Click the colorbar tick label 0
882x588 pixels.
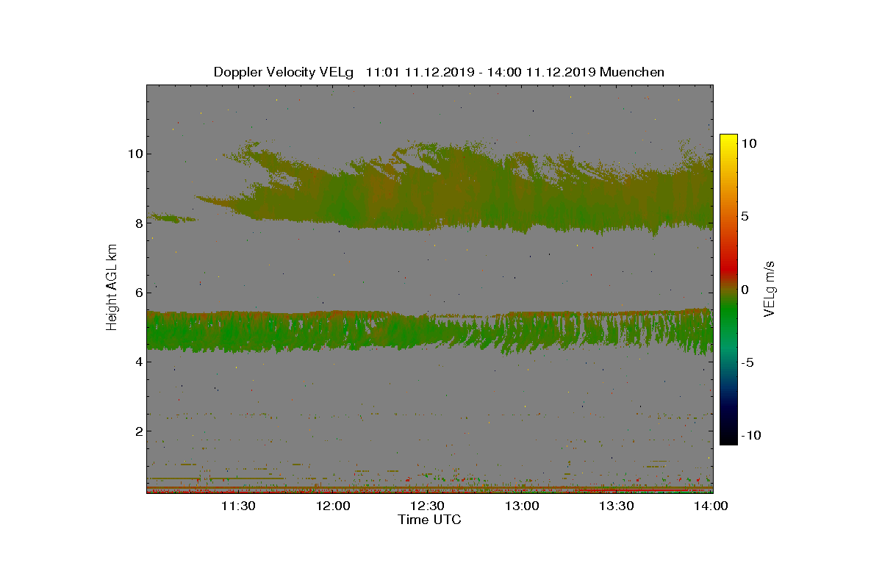[745, 290]
